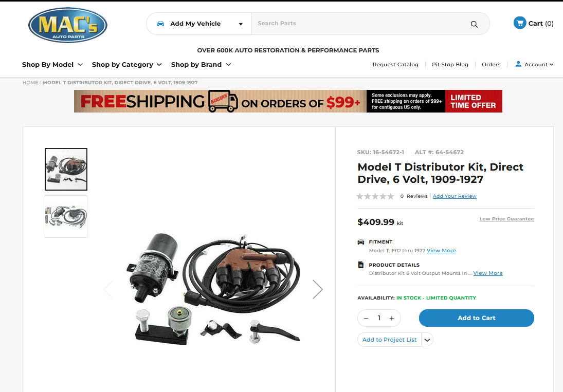This screenshot has height=392, width=563.
Task: Show next product image with right arrow
Action: coord(317,289)
